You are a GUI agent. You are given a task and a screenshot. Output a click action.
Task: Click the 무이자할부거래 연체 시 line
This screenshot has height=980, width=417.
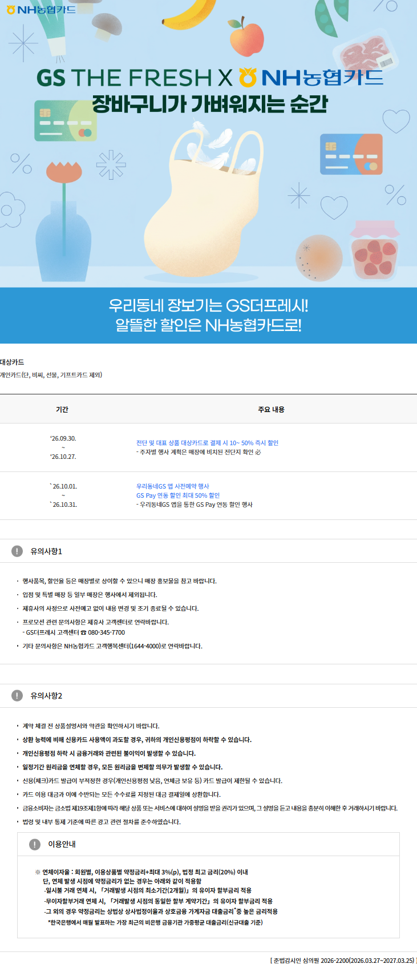[x=158, y=901]
